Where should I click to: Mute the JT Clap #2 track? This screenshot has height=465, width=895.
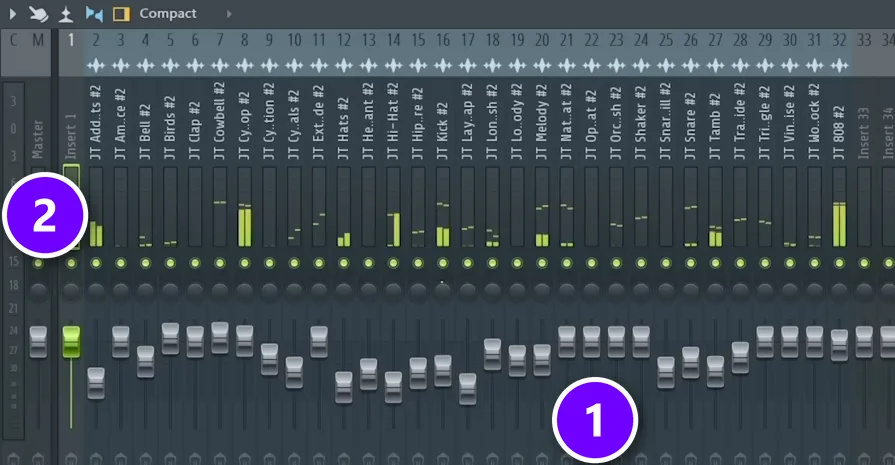(x=195, y=263)
